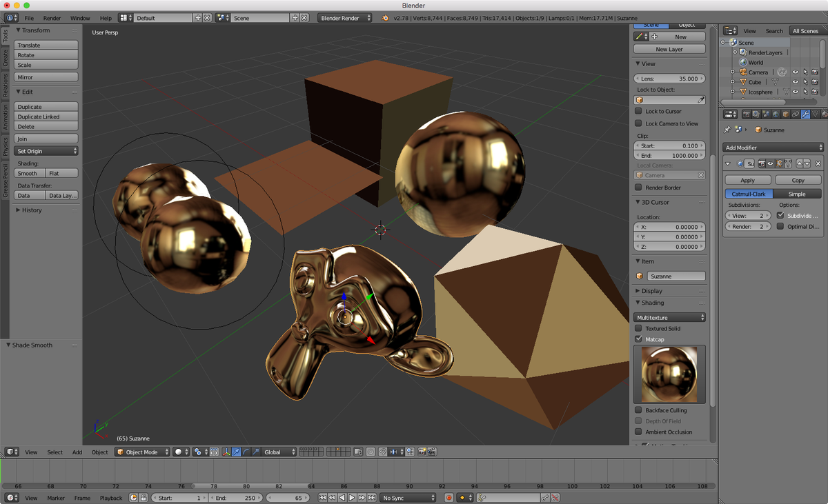Screen dimensions: 828x504
Task: Collapse the Subsurf modifier panel triangle
Action: (728, 163)
